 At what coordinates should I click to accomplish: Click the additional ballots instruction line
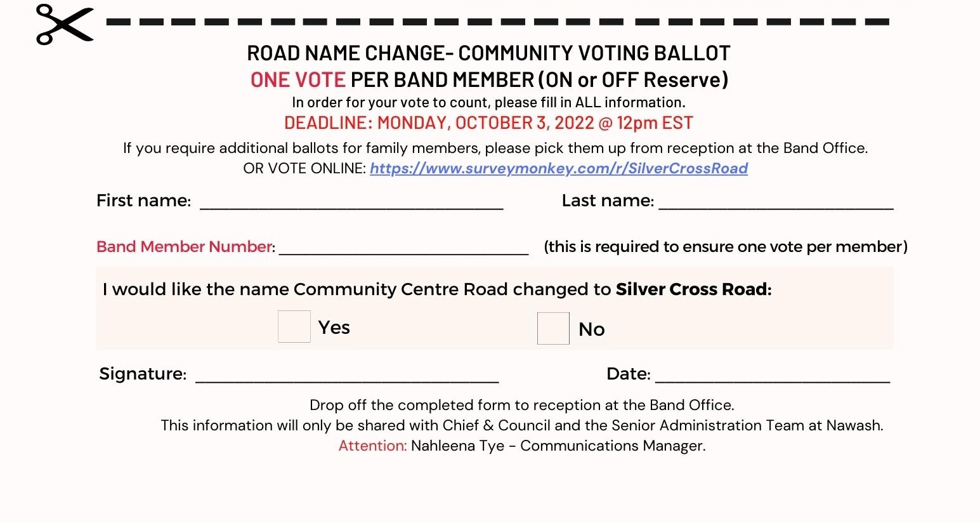coord(495,149)
